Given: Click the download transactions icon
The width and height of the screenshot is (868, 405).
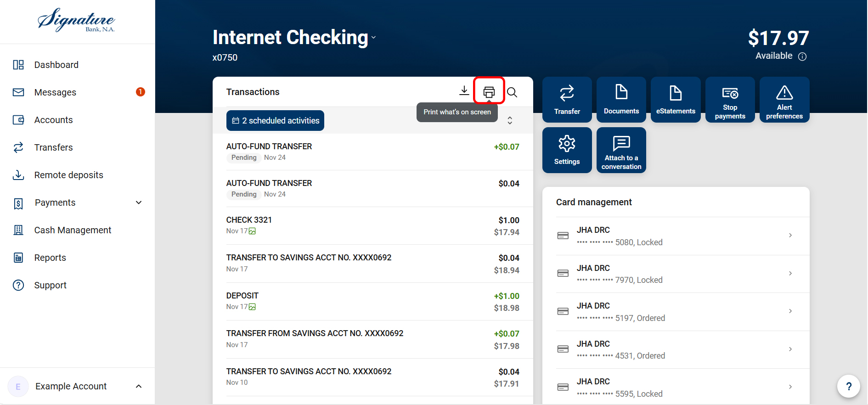Looking at the screenshot, I should 464,91.
